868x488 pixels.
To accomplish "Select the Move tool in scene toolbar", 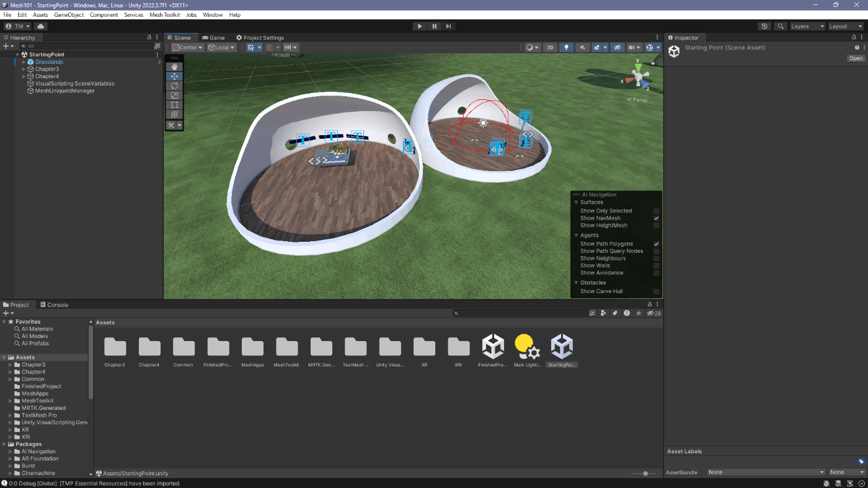I will point(174,76).
